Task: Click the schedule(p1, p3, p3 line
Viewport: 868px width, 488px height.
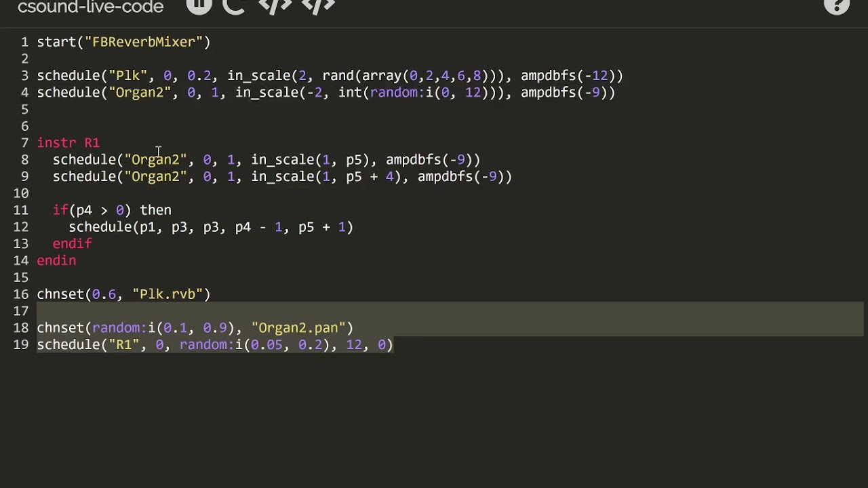Action: coord(211,227)
